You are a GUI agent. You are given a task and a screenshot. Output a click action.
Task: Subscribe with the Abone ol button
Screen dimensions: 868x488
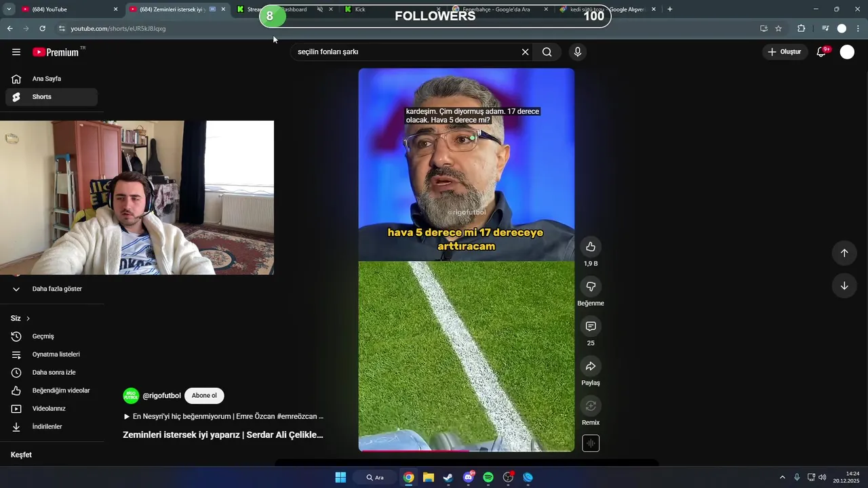[x=204, y=396]
